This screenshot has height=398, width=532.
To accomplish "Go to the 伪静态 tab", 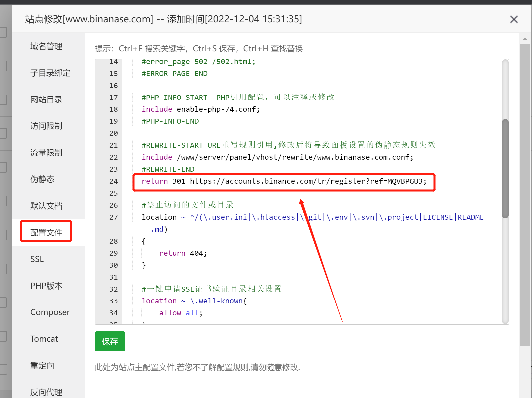I will (42, 179).
